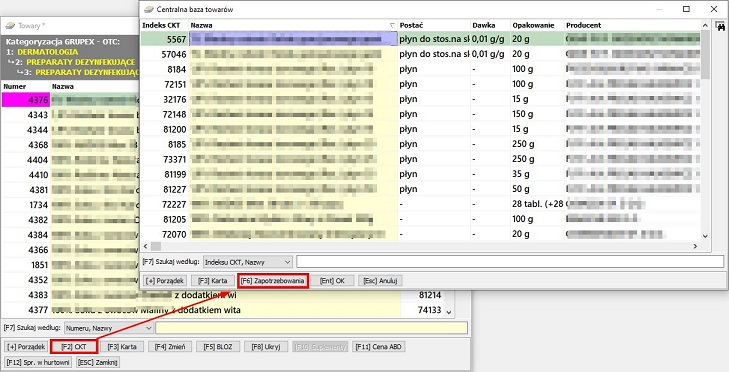
Task: Click the 250 g cell in row 8185
Action: pos(537,144)
